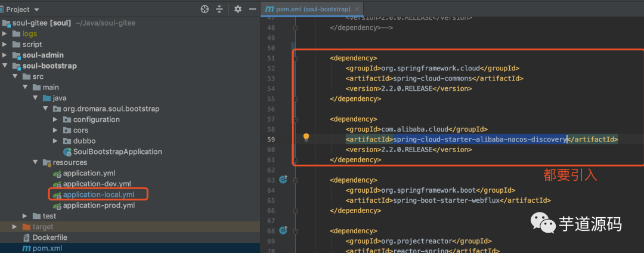
Task: Collapse the org.dromara.soul.bootstrap package
Action: [x=45, y=109]
